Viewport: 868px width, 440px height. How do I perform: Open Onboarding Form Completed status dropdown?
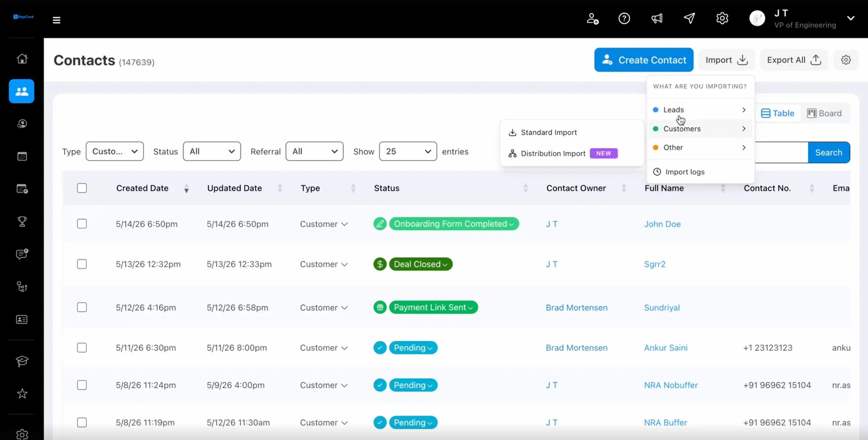(454, 224)
